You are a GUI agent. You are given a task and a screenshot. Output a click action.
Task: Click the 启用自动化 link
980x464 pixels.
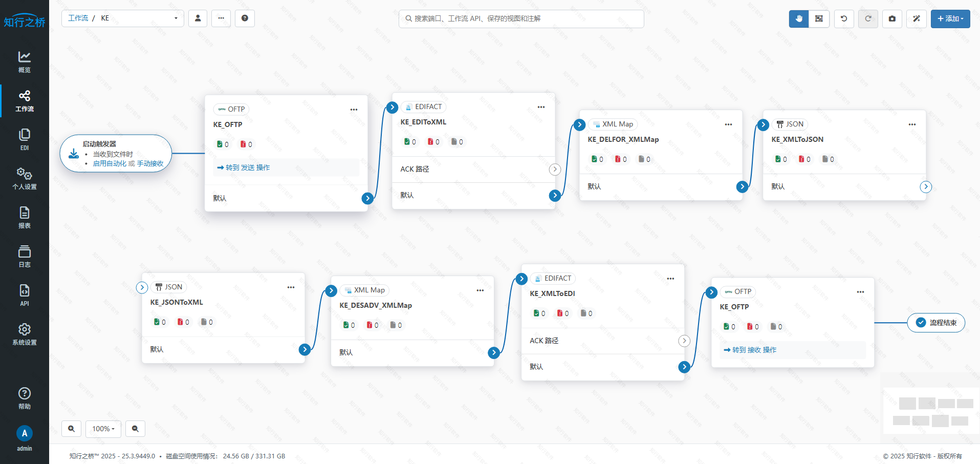[110, 163]
